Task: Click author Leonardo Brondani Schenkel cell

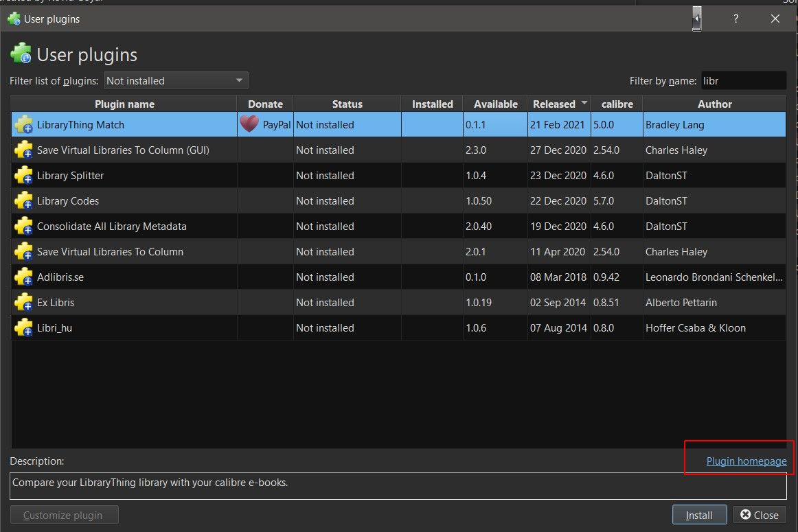Action: click(714, 277)
